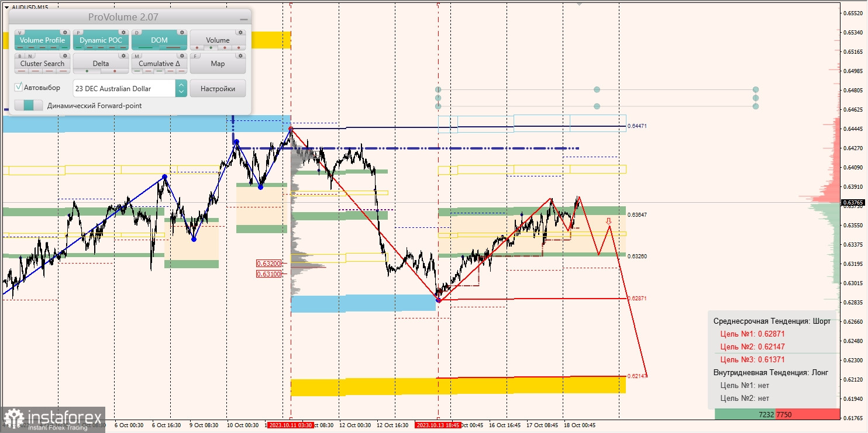Click the Внутридневная Тенденция: Лонг line

[771, 372]
